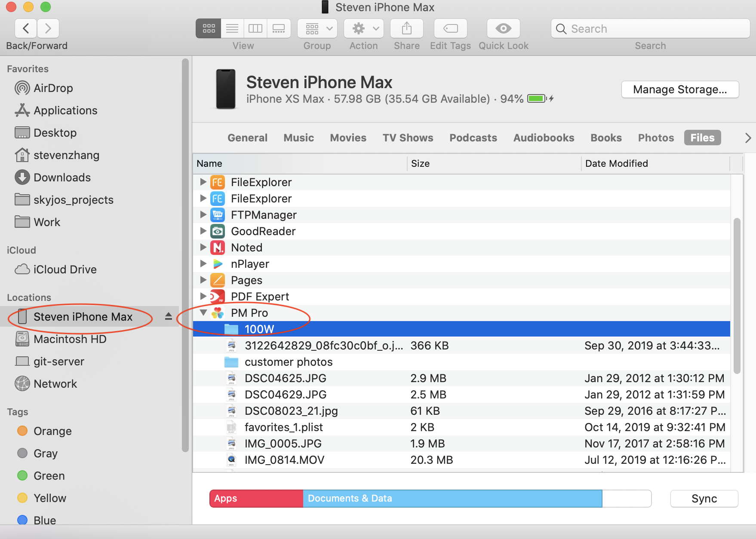Expand the Noted row
The width and height of the screenshot is (756, 539).
pyautogui.click(x=203, y=247)
